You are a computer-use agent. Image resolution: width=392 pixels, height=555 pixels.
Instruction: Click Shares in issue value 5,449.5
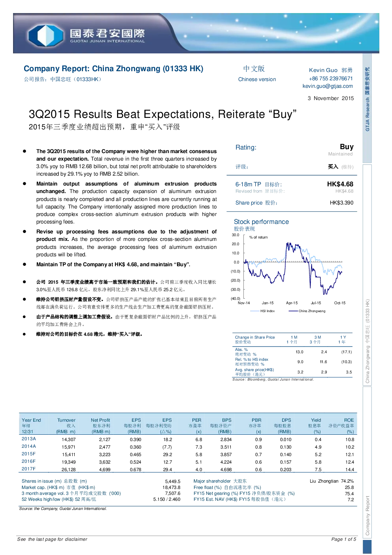pyautogui.click(x=173, y=481)
